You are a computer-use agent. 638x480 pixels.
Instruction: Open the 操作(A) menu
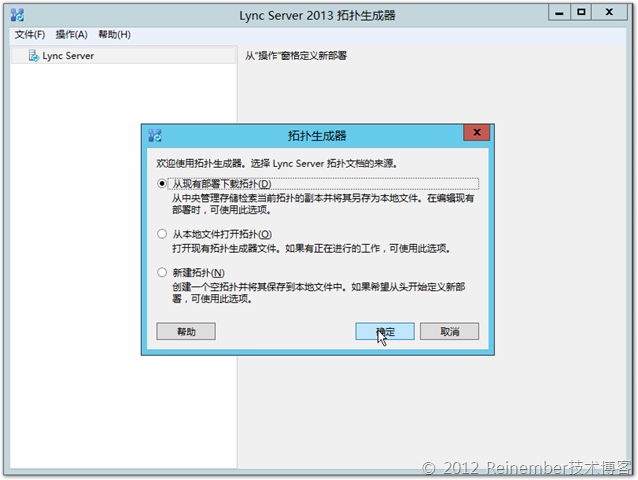point(72,35)
